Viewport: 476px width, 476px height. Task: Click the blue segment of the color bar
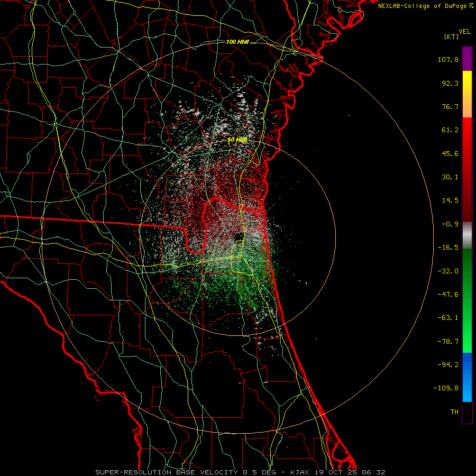pos(467,377)
